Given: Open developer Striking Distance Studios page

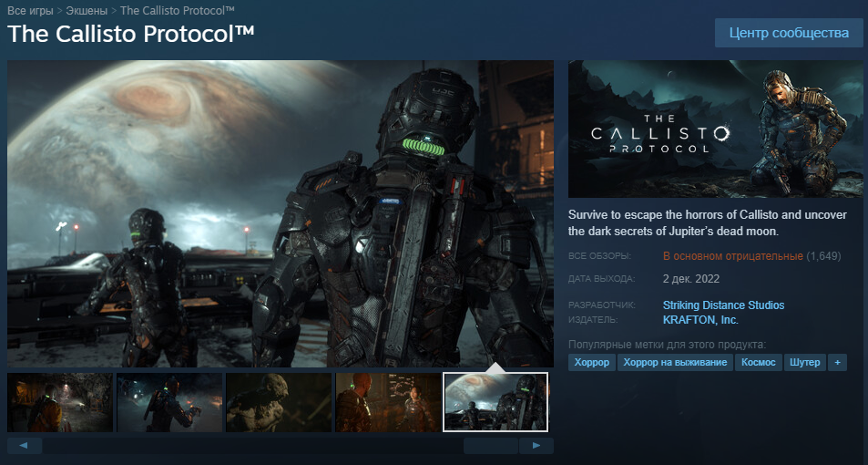Looking at the screenshot, I should (x=723, y=305).
